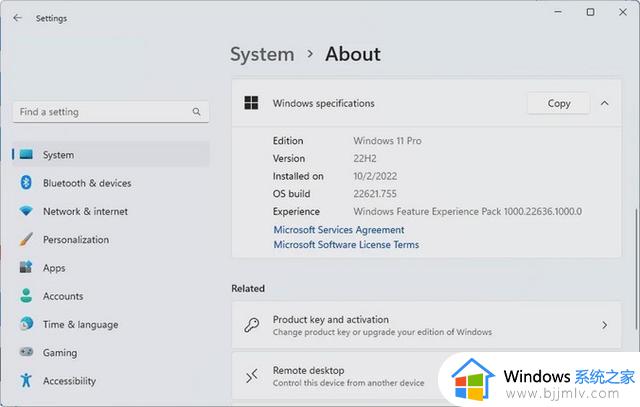Screen dimensions: 640x407
Task: Click the Personalization paintbrush icon
Action: pyautogui.click(x=26, y=239)
